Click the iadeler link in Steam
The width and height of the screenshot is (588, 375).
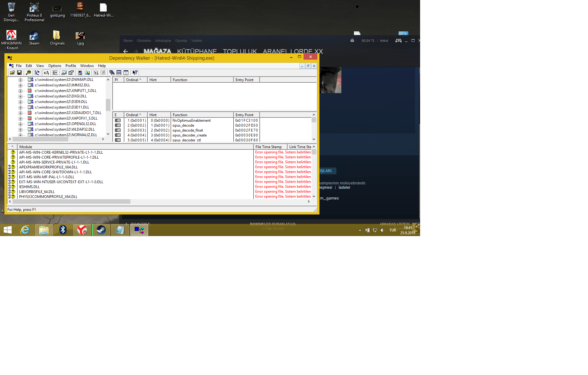click(x=344, y=187)
